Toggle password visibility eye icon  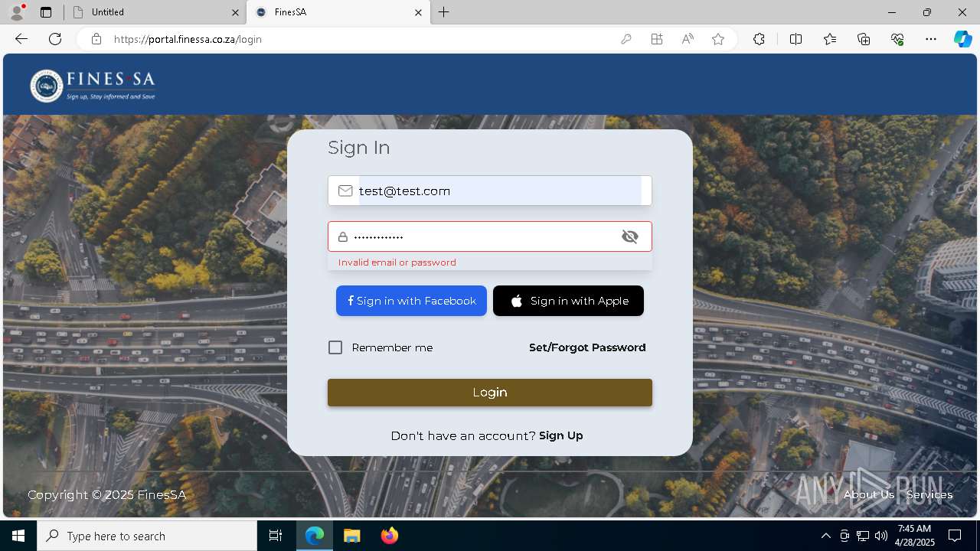click(x=630, y=236)
